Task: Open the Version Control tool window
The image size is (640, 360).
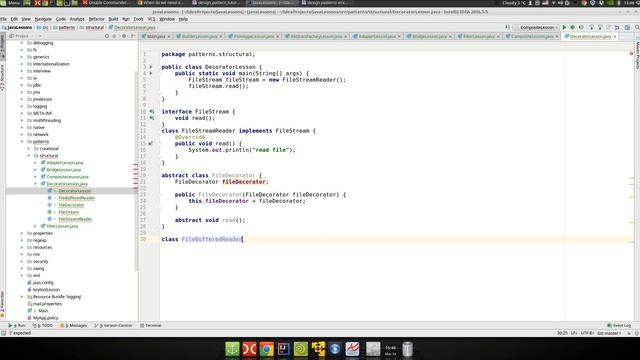Action: [x=113, y=325]
